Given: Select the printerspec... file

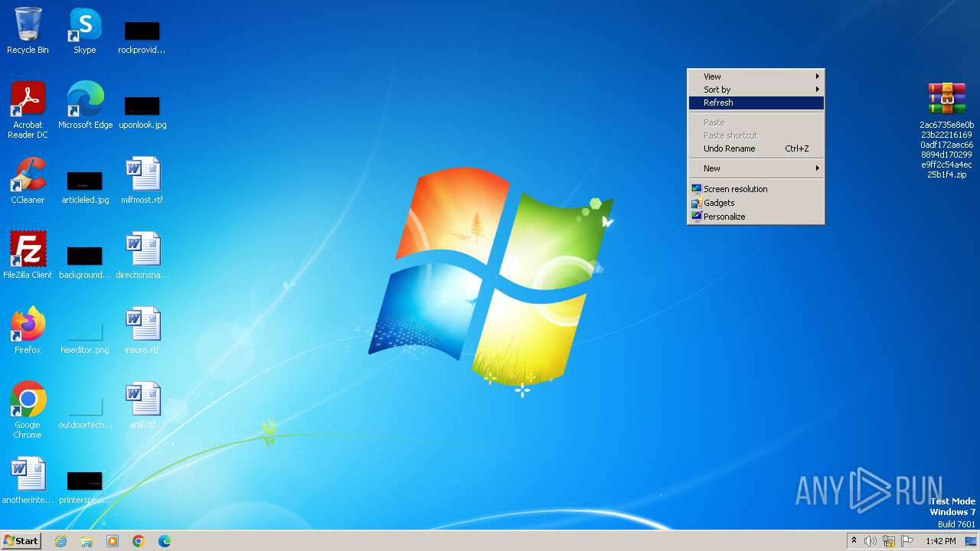Looking at the screenshot, I should pos(85,486).
